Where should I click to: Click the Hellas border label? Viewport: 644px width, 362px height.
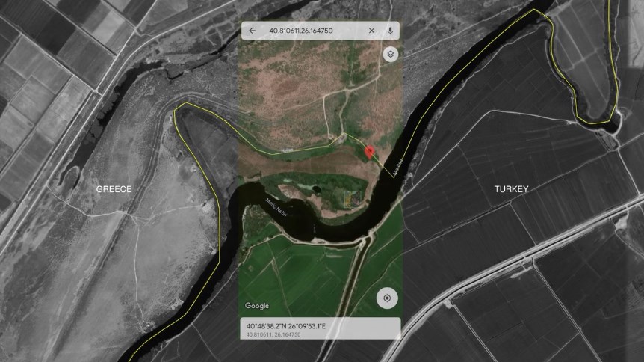pos(287,150)
